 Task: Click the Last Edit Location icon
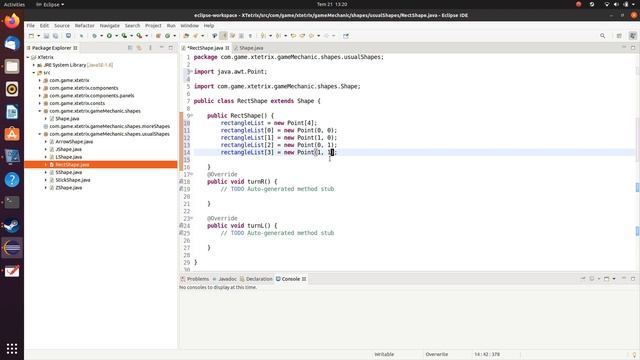[x=293, y=36]
